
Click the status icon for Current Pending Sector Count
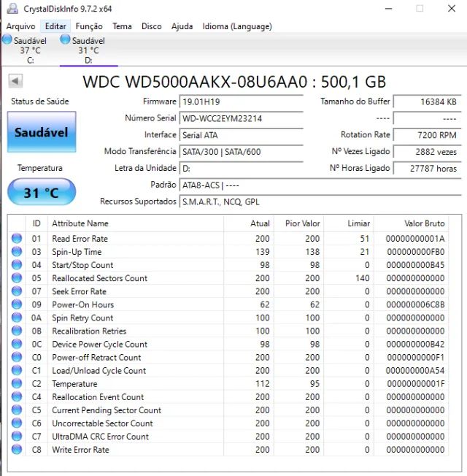[17, 410]
